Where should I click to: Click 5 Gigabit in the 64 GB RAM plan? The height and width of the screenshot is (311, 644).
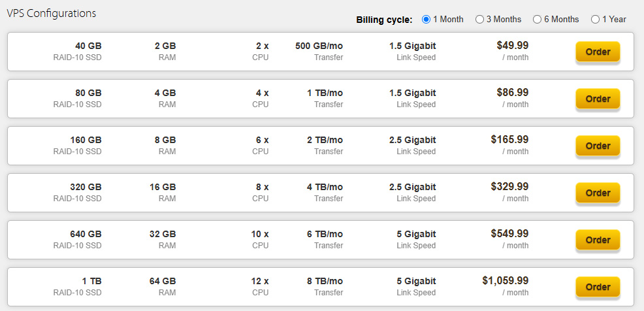pyautogui.click(x=417, y=281)
